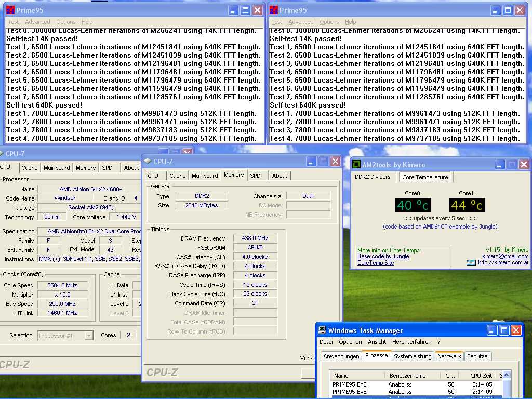Sort processes by CPU-Zeit column header
532x399 pixels.
click(478, 376)
